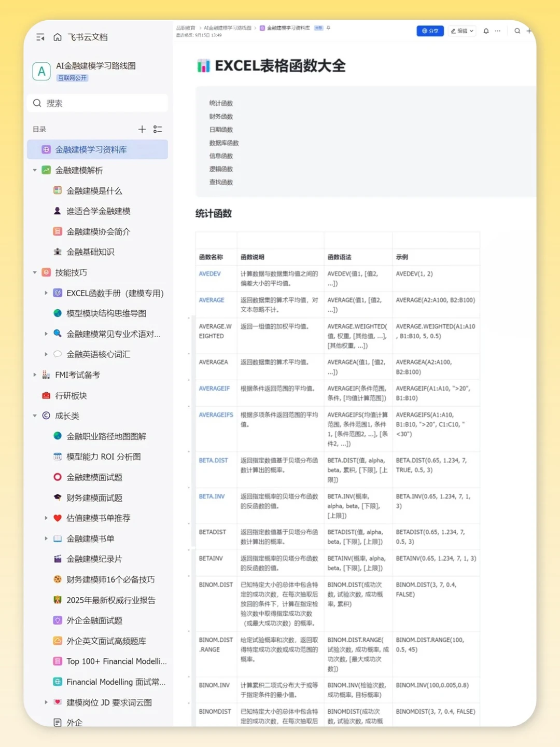Add a new page with plus next to 目录

point(142,129)
